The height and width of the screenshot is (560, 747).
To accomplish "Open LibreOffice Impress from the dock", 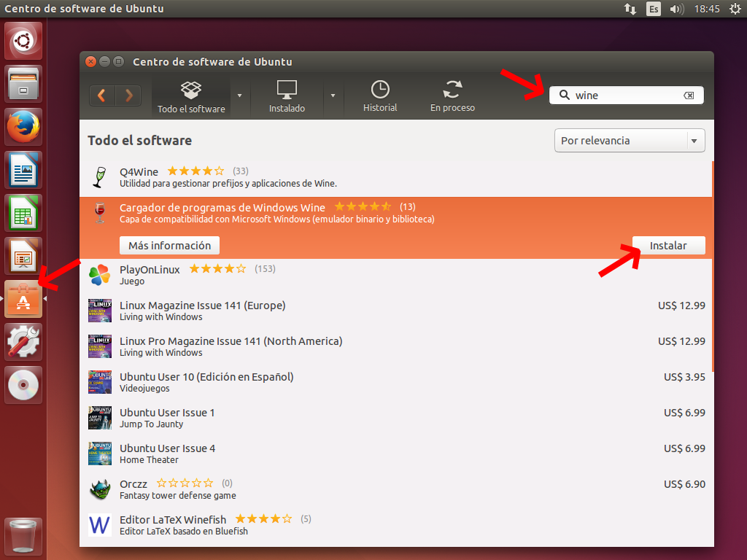I will (23, 256).
